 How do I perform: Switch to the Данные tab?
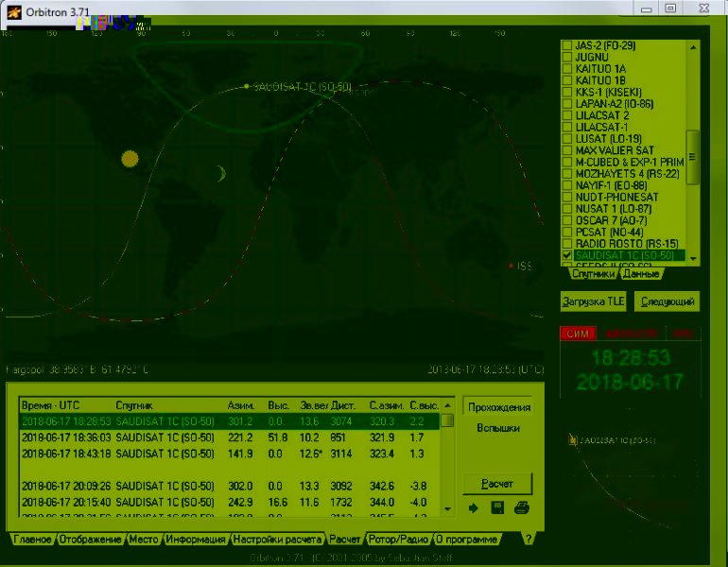(x=640, y=274)
